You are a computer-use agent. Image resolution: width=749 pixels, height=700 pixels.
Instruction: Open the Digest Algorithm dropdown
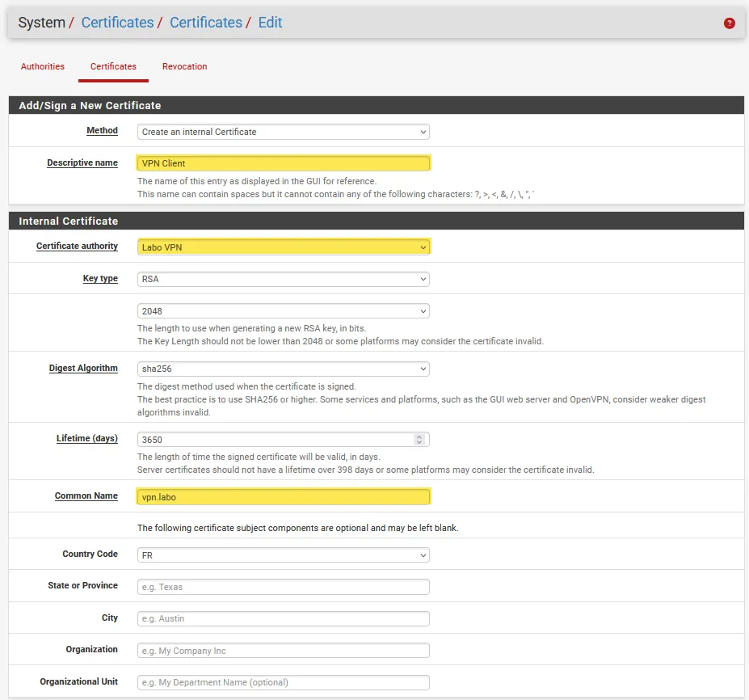click(283, 369)
